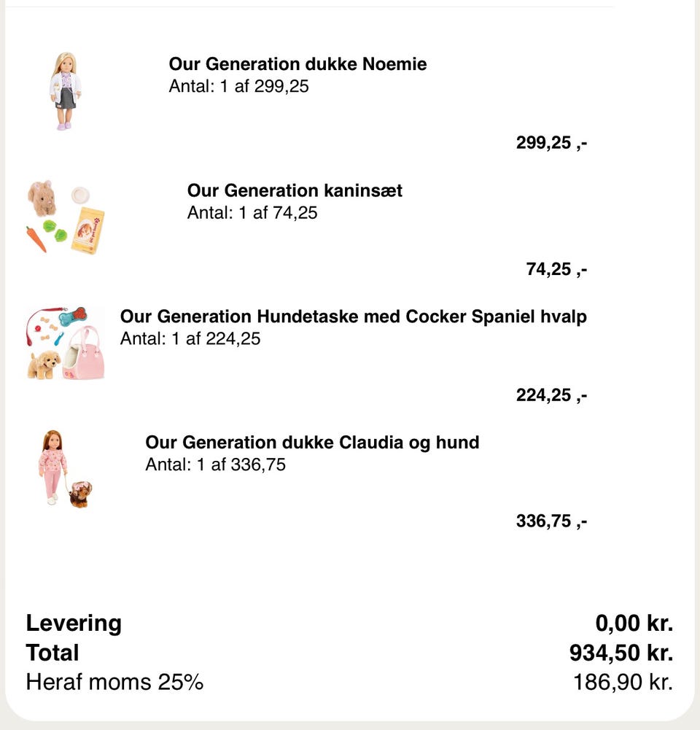Open Our Generation kaninsæt title
The width and height of the screenshot is (700, 730).
click(x=295, y=190)
